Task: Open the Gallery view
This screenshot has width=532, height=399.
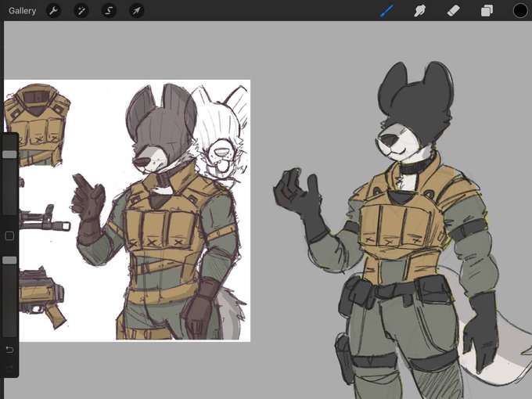Action: coord(23,10)
